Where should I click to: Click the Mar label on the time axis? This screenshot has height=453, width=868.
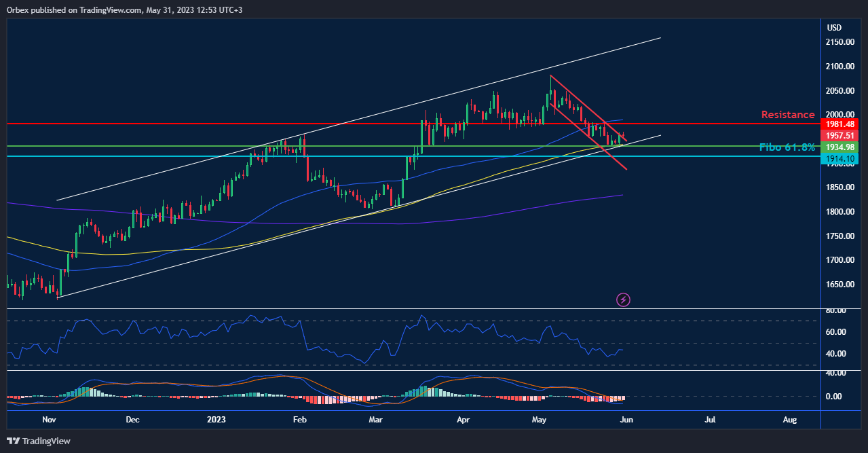pos(376,420)
